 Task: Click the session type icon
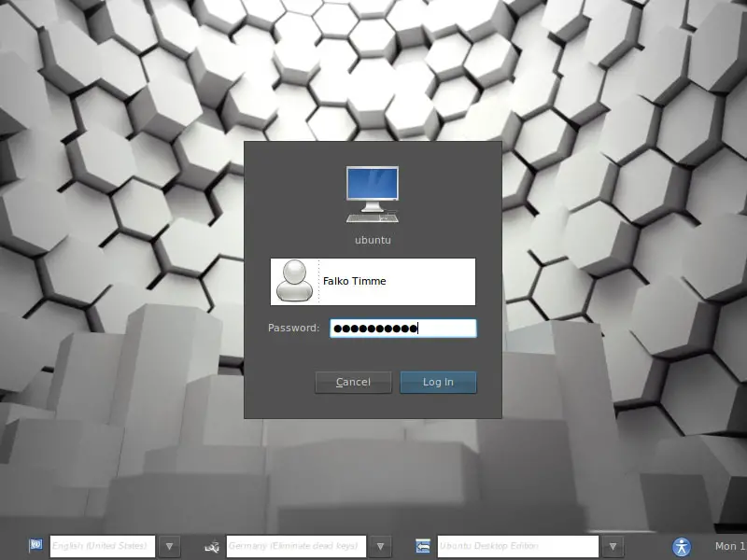click(423, 546)
